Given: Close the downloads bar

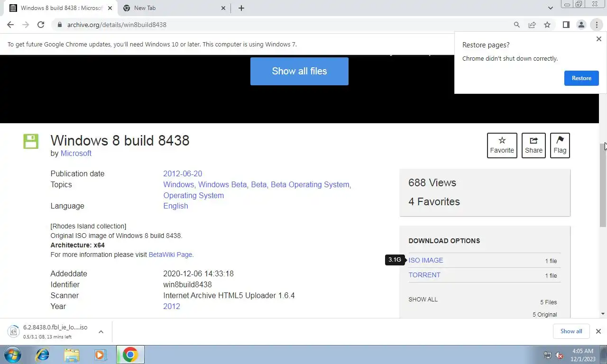Looking at the screenshot, I should point(598,331).
